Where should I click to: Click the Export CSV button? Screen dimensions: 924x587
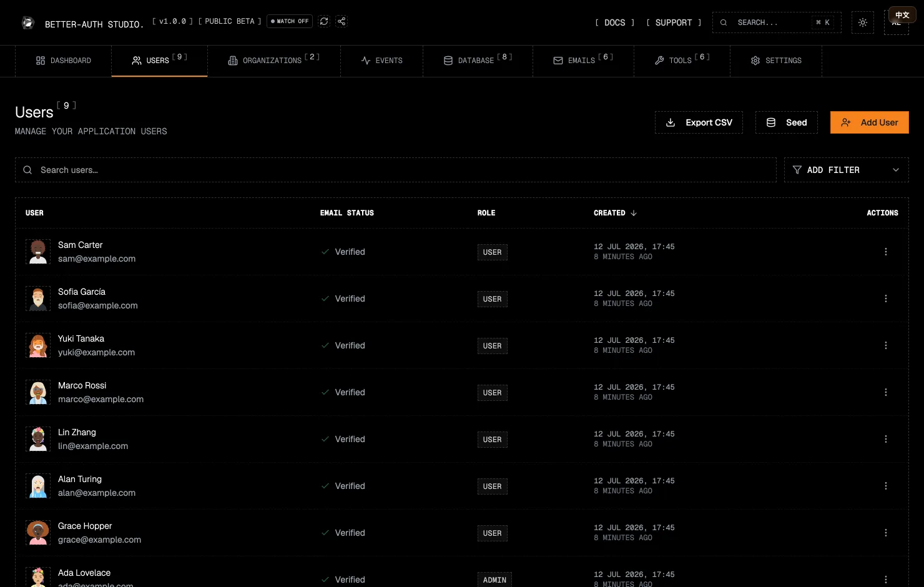pyautogui.click(x=699, y=122)
